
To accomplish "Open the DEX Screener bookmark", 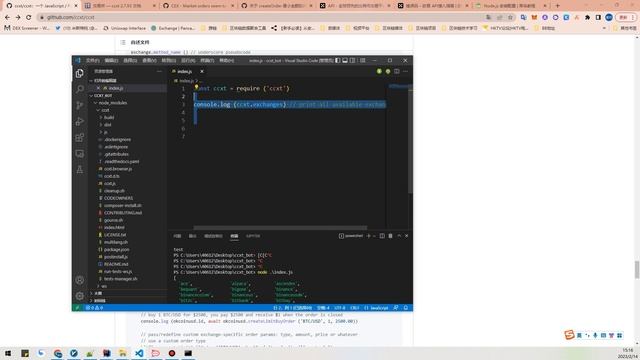I will click(x=27, y=28).
